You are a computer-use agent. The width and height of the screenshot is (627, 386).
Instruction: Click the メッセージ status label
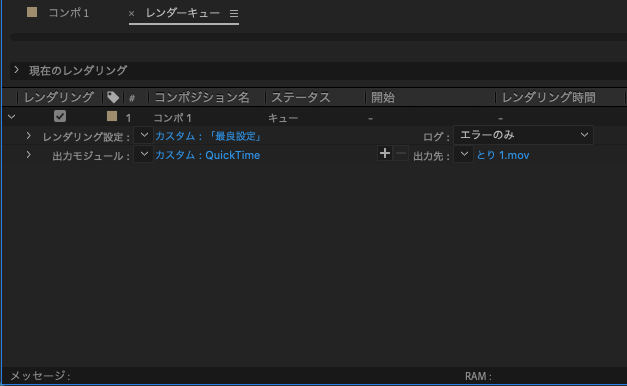click(x=40, y=376)
